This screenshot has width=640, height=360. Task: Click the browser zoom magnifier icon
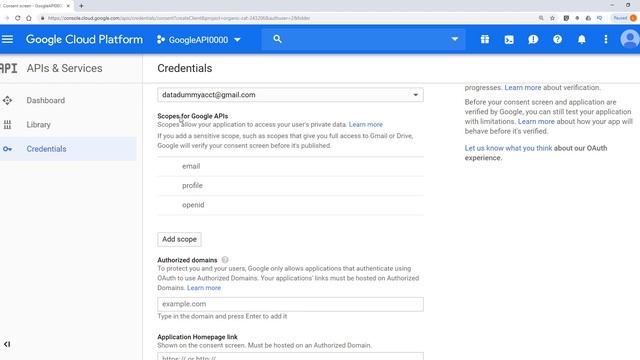pyautogui.click(x=541, y=18)
